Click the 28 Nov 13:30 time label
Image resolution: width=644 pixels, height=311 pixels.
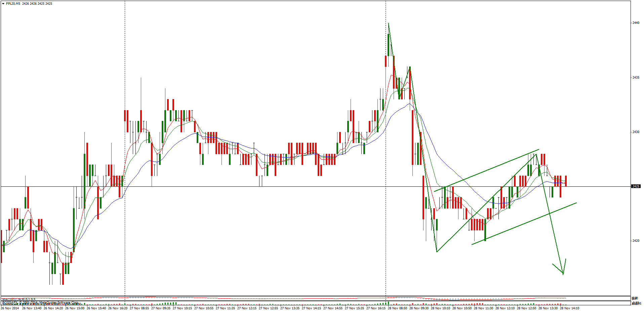pyautogui.click(x=548, y=308)
